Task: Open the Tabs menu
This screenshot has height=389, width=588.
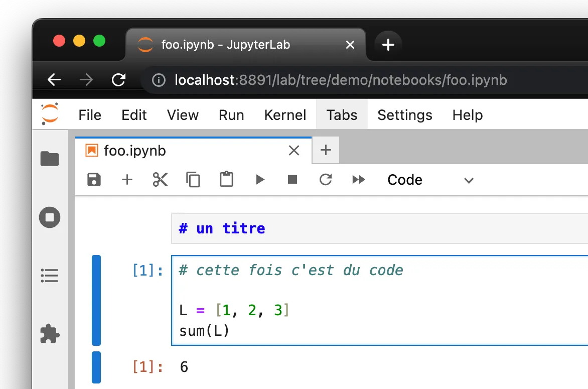Action: [x=341, y=114]
